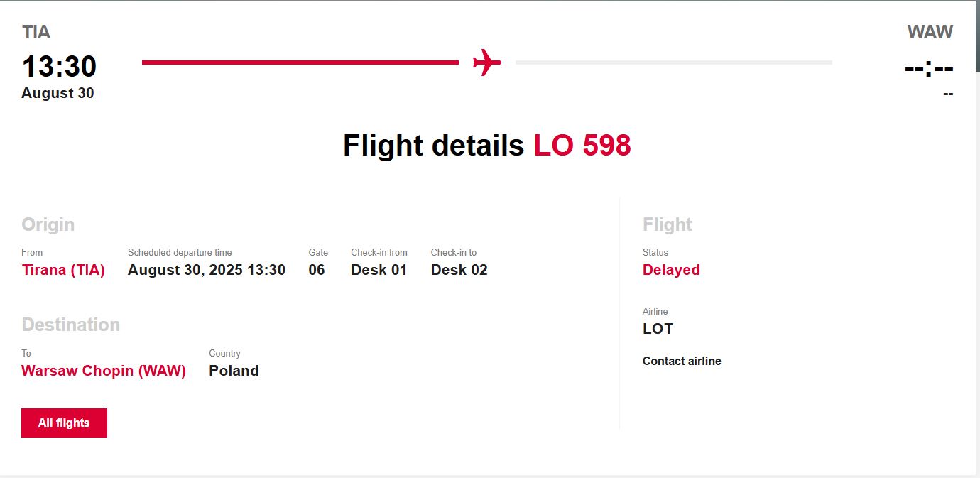Click the Desk 01 check-in value

(379, 270)
